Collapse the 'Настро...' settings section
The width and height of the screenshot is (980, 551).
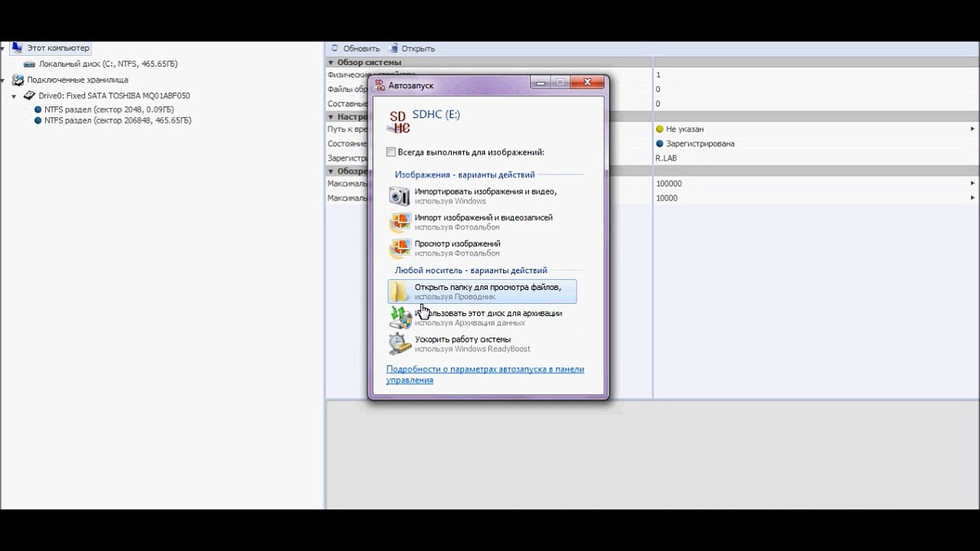click(x=331, y=117)
